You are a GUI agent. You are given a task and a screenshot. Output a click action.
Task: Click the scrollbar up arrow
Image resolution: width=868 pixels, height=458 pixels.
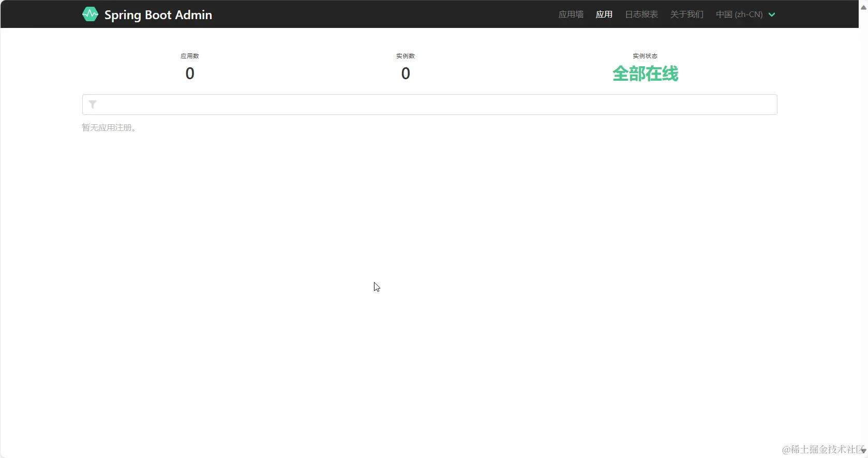pyautogui.click(x=863, y=7)
